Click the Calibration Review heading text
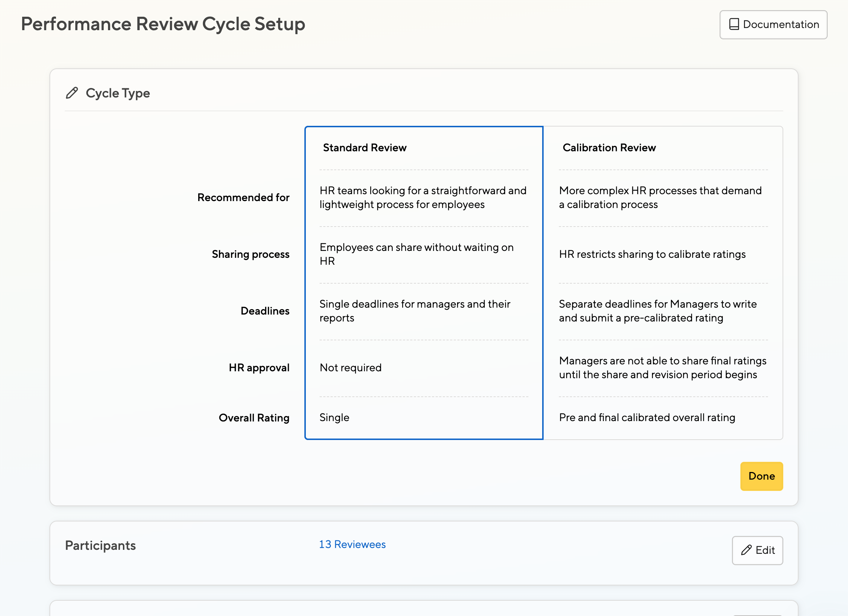The image size is (848, 616). pos(609,148)
